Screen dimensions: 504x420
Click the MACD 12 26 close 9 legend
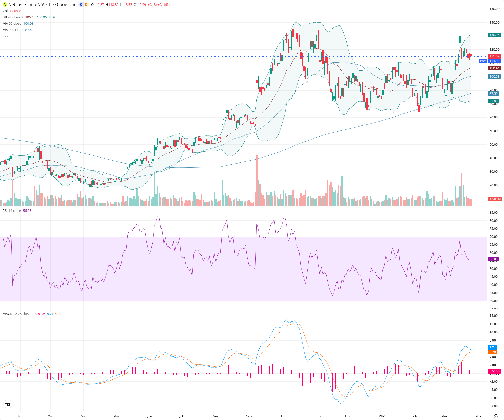pos(18,314)
